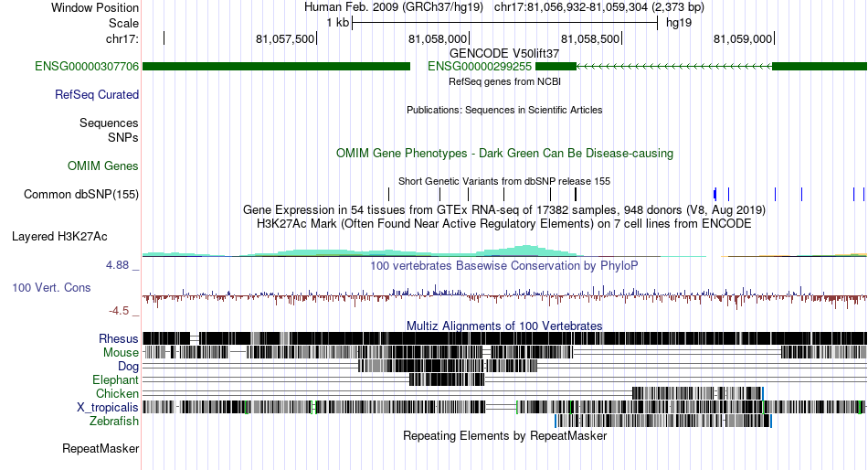The image size is (868, 470).
Task: Click 100 vertebrates Basewise Conservation by PhyloP title
Action: pos(504,266)
